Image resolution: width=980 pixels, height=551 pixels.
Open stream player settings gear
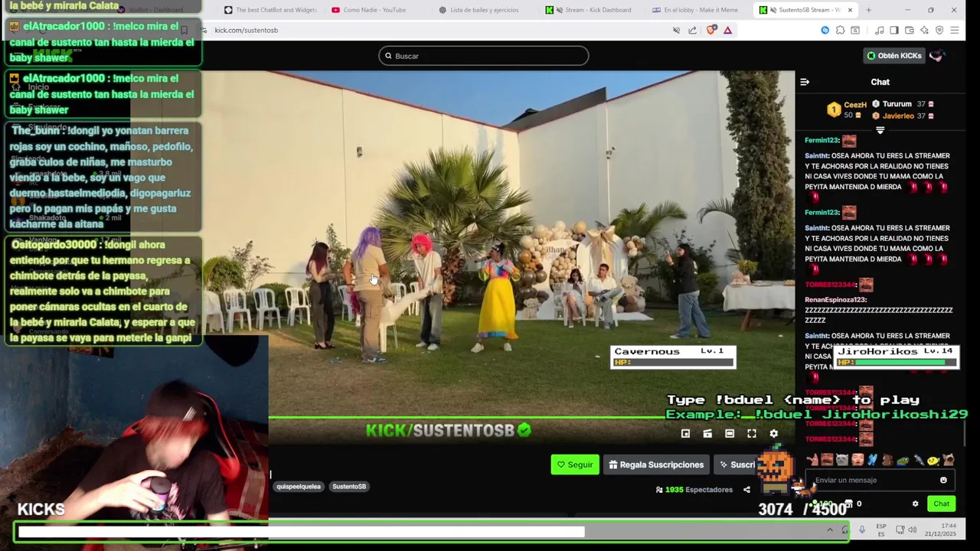773,434
